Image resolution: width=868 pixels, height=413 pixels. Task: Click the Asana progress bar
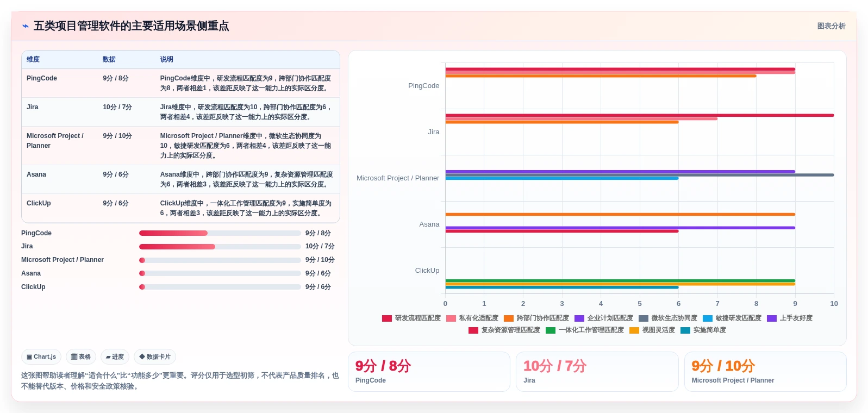point(220,273)
